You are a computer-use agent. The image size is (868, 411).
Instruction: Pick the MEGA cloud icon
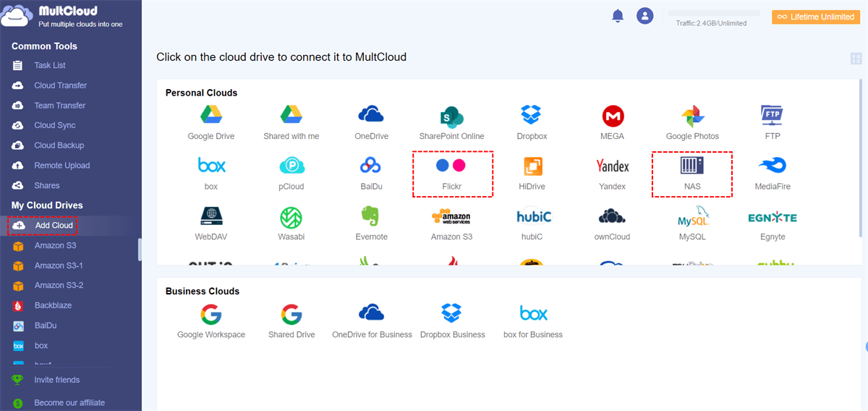tap(612, 116)
